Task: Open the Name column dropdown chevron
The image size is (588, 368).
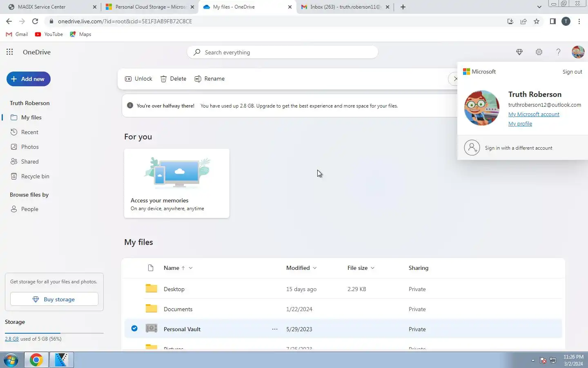Action: pyautogui.click(x=191, y=268)
